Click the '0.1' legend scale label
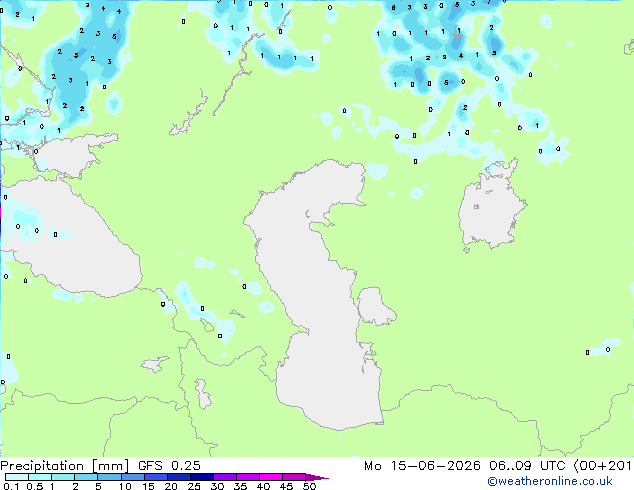Screen dimensions: 634x490 tap(11, 486)
